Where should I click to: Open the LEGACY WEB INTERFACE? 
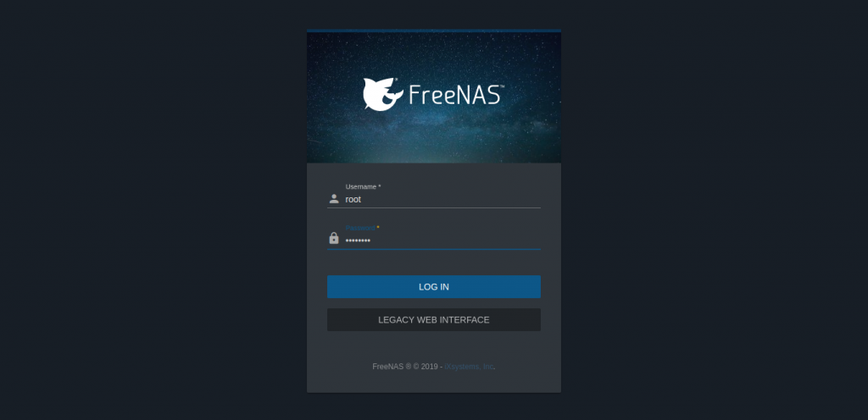coord(433,320)
